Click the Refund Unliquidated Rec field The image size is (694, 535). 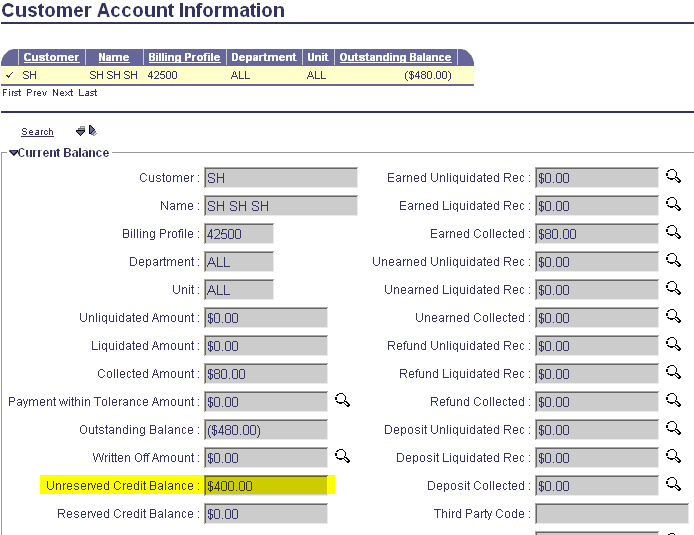pos(597,346)
